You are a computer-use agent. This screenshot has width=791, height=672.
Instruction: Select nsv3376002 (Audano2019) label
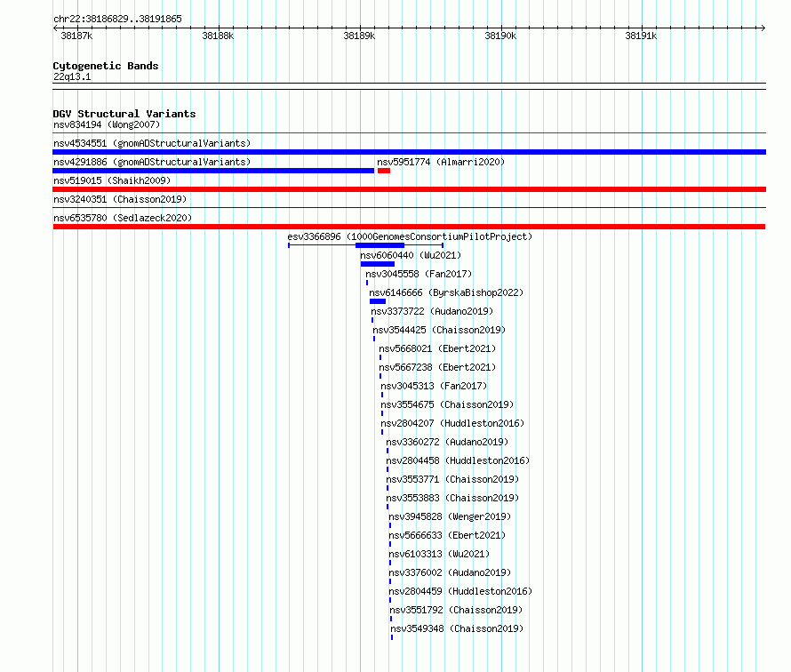tap(450, 572)
